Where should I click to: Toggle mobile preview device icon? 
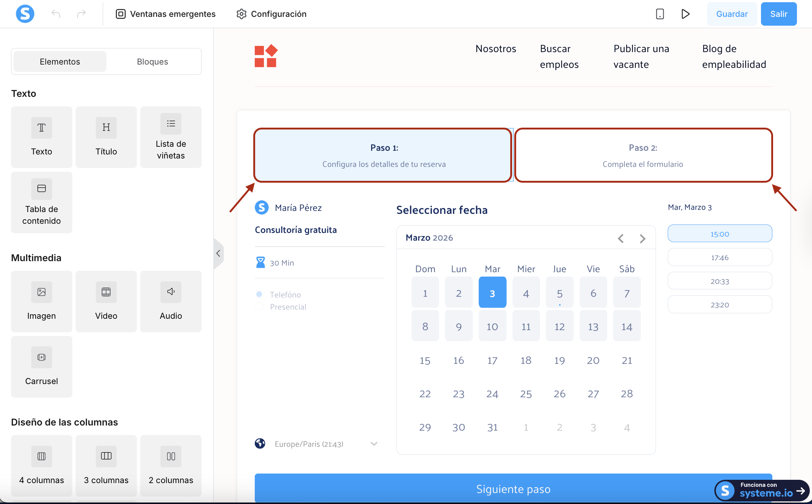[x=660, y=14]
